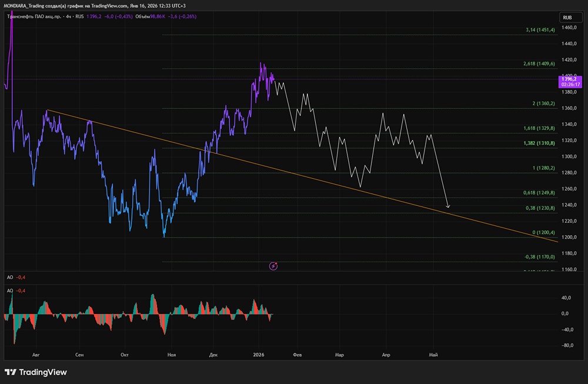This screenshot has height=384, width=588.
Task: Click price axis value 1460,0
Action: 569,28
